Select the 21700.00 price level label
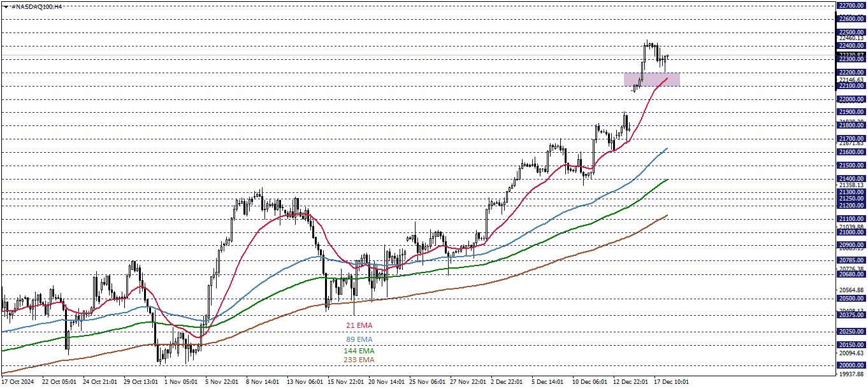Screen dimensions: 868x389 tap(851, 139)
